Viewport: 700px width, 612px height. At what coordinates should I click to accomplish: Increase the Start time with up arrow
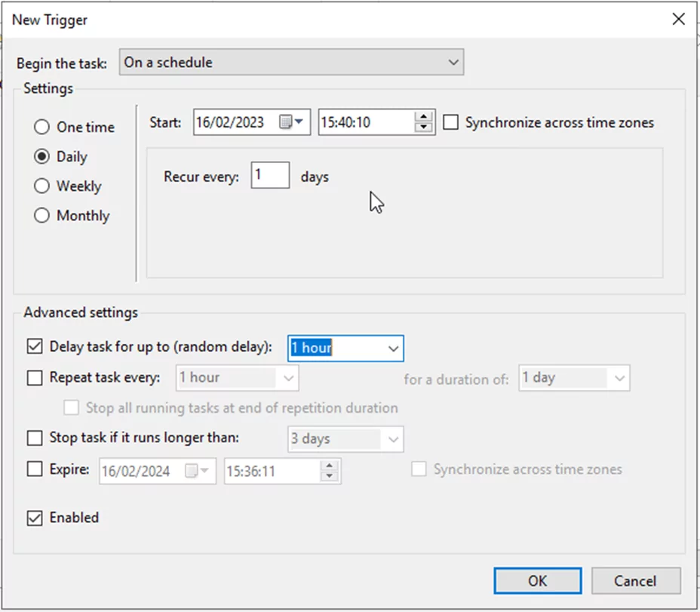423,117
